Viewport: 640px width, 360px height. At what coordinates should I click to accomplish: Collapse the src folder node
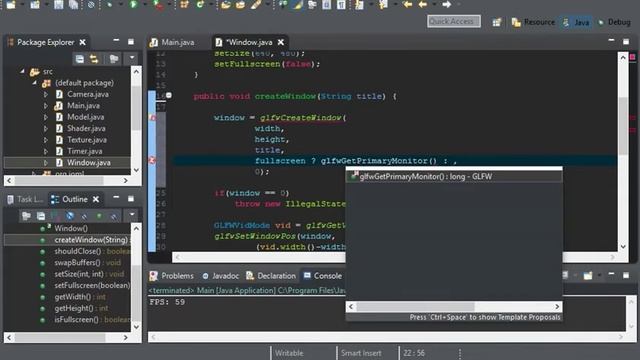(22, 71)
